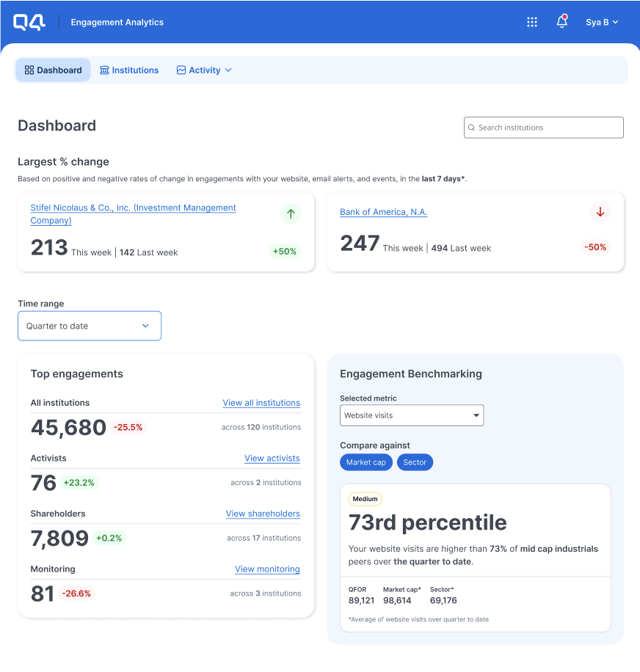This screenshot has height=672, width=640.
Task: Toggle the Market cap comparison chip
Action: [x=366, y=462]
